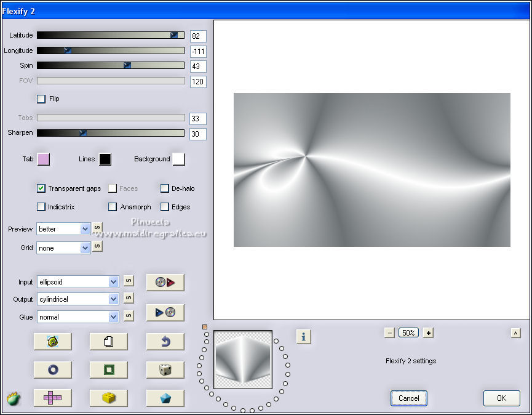Open the info button with letter i

pyautogui.click(x=303, y=337)
